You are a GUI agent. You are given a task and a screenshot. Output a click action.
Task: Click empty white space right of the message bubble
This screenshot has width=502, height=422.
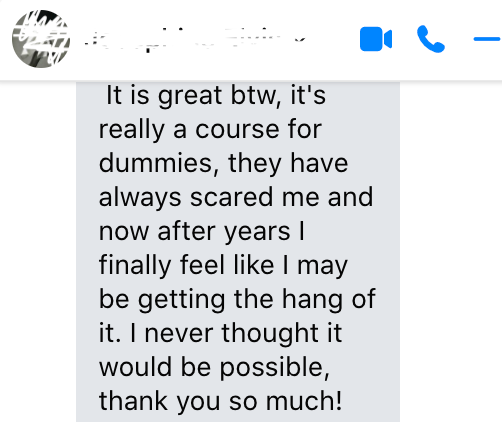coord(450,250)
